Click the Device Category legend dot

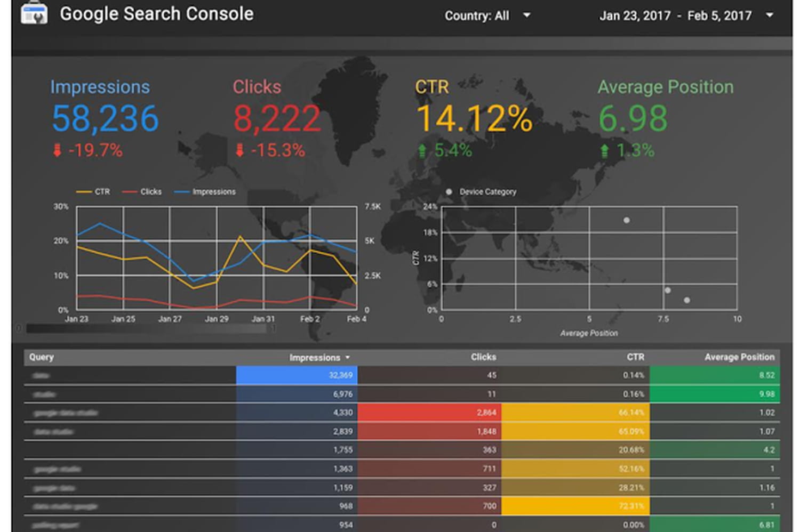[449, 192]
